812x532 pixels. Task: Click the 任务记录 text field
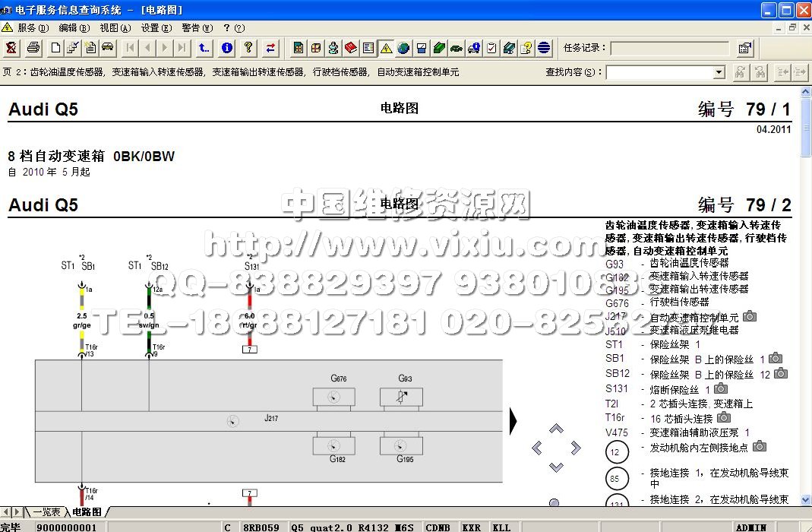[x=671, y=48]
